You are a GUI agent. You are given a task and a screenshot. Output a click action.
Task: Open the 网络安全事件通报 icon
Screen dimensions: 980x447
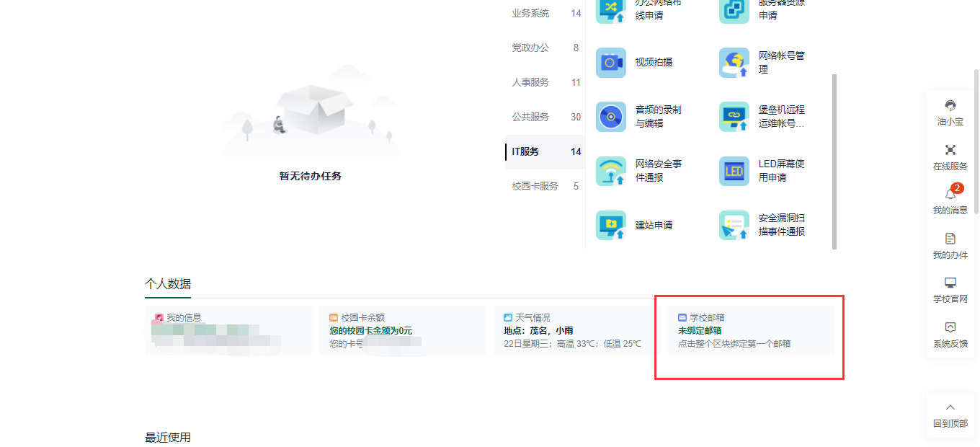click(x=611, y=171)
